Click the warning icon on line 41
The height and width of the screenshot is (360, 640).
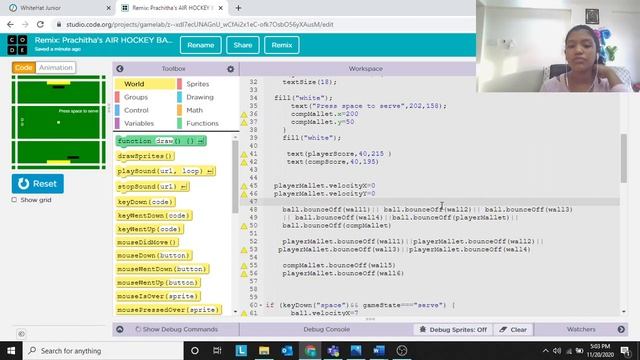click(x=244, y=155)
